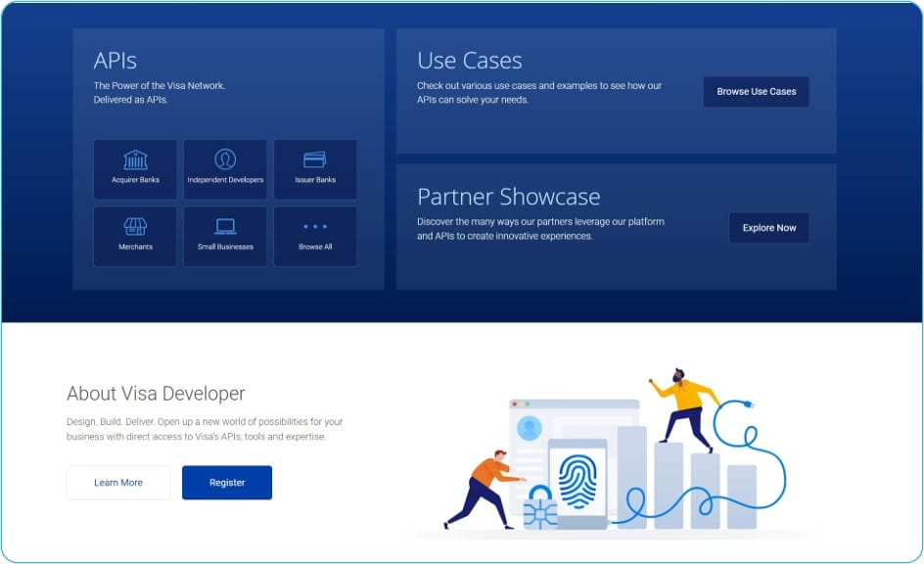
Task: Choose the Merchants storefront tile
Action: (135, 235)
